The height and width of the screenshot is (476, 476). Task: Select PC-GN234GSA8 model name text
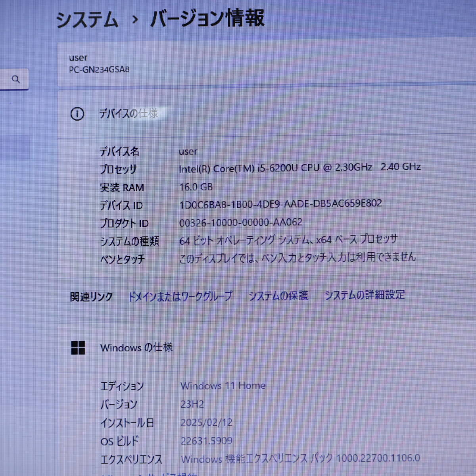pos(99,69)
